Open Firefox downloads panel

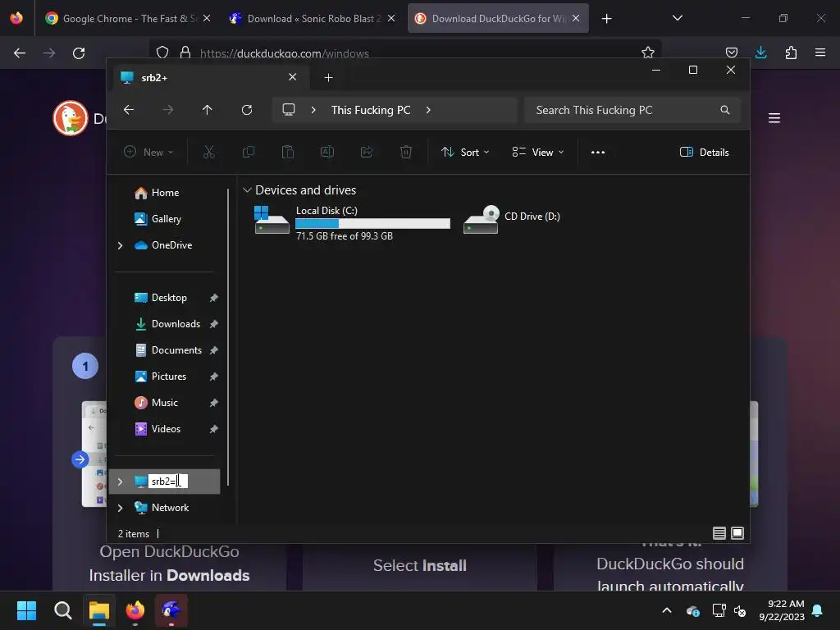tap(760, 52)
